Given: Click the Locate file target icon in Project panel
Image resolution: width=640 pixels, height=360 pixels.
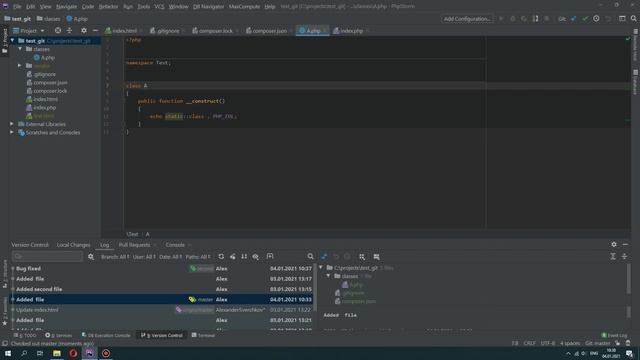Looking at the screenshot, I should tap(58, 31).
